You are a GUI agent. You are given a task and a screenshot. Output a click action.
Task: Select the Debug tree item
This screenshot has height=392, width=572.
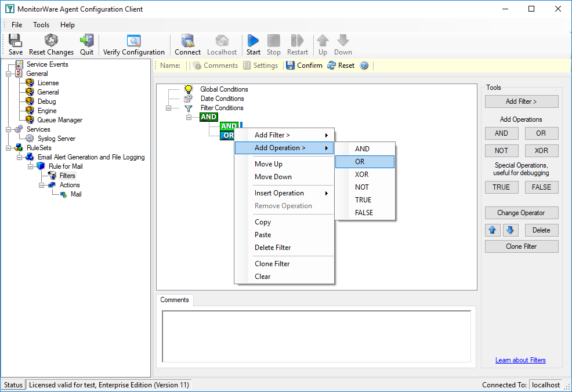tap(46, 101)
